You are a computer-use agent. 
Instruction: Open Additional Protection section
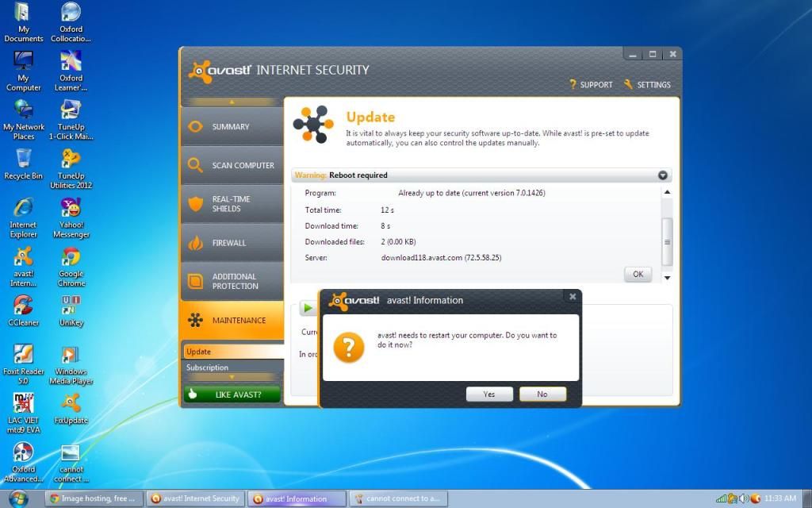[232, 282]
